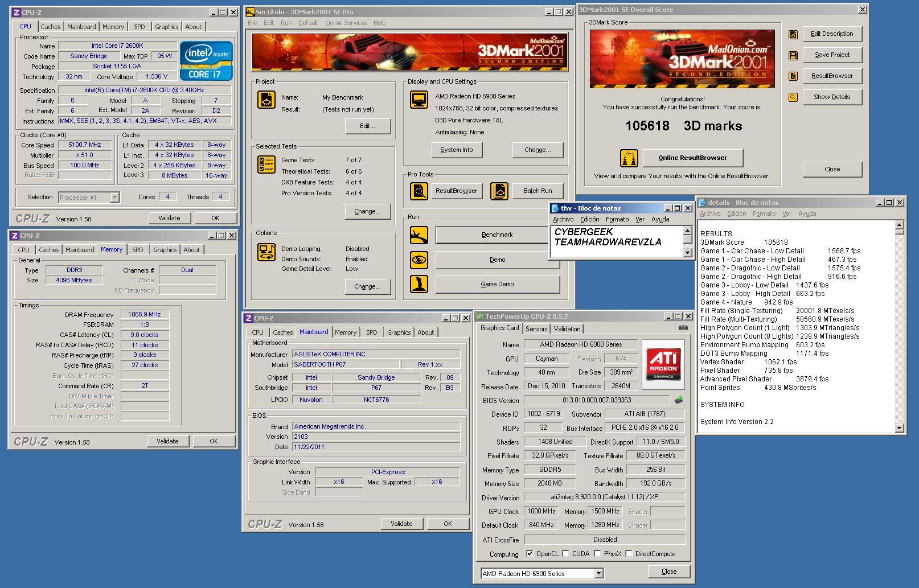The height and width of the screenshot is (588, 919).
Task: Click the GPU-Z BIOS save chip icon
Action: 678,400
